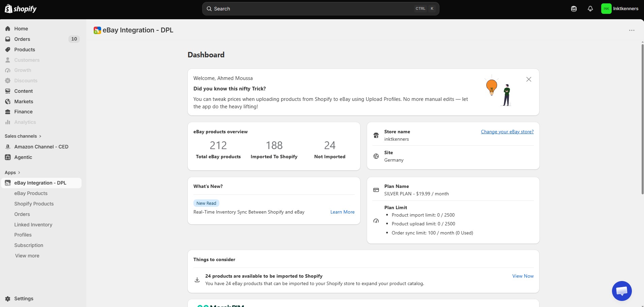
Task: Click Change your eBay store link
Action: click(507, 132)
